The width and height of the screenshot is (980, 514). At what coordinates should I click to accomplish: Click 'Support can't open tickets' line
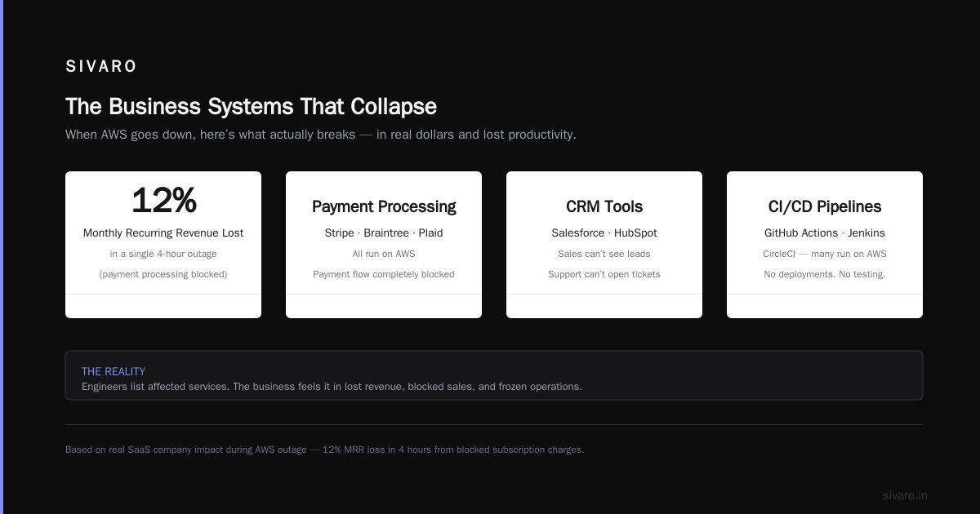point(604,275)
